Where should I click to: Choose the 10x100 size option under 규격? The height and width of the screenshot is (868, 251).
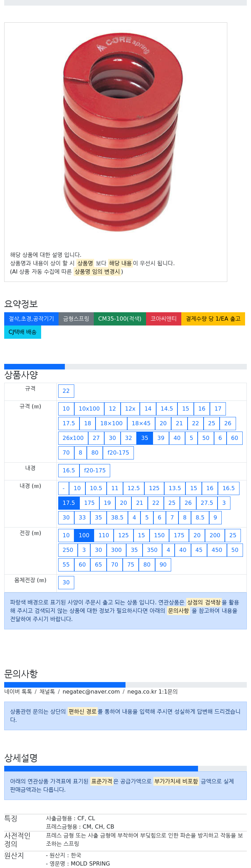[x=89, y=409]
